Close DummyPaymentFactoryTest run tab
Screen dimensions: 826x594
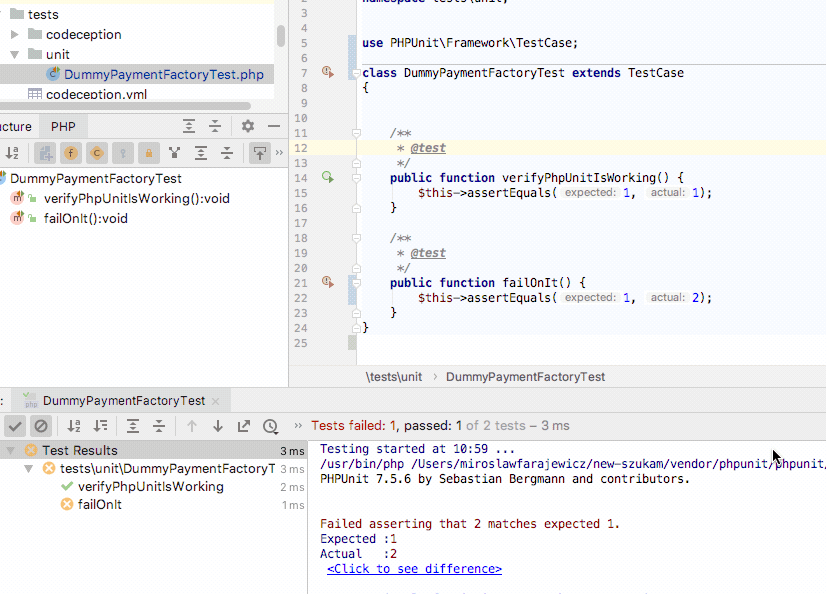click(x=215, y=401)
